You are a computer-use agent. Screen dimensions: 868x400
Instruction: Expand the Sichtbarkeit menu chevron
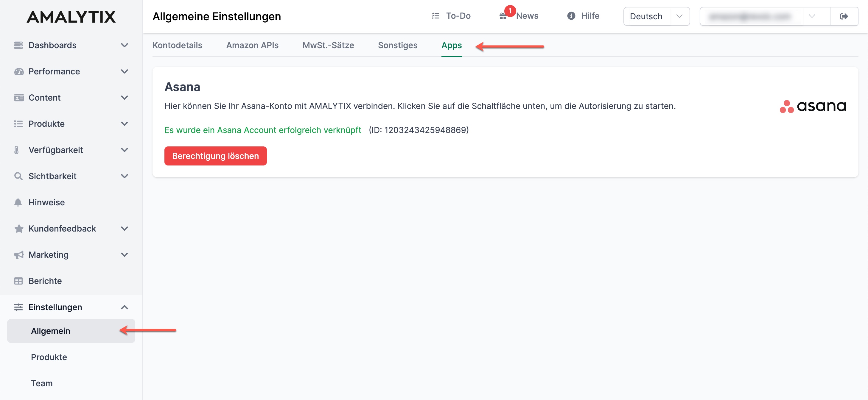click(124, 176)
